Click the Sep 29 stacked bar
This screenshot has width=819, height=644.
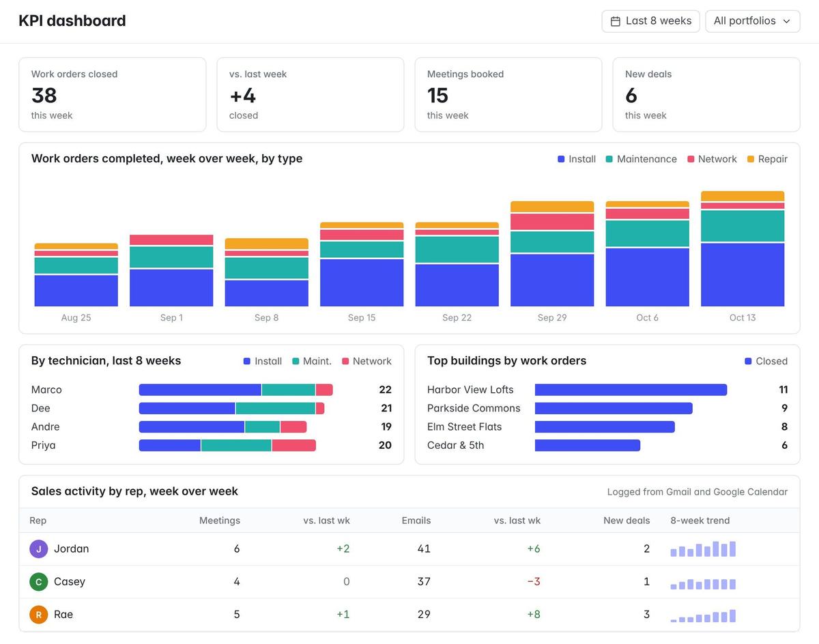tap(552, 254)
